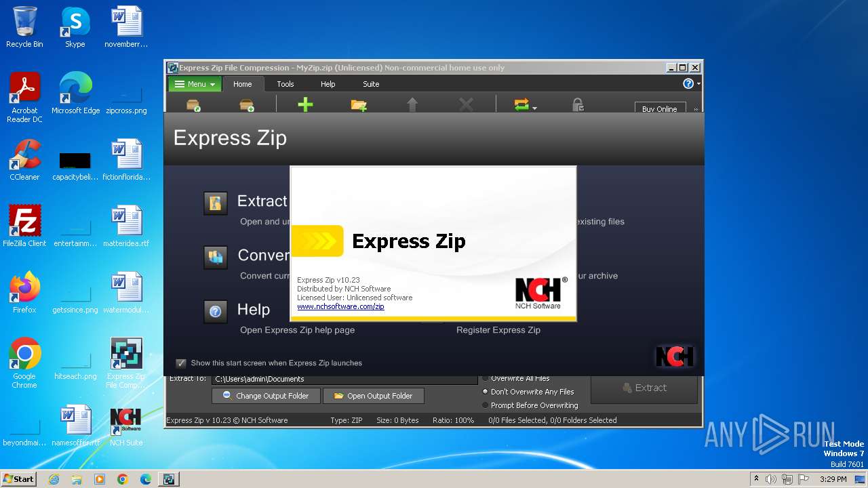Viewport: 868px width, 488px height.
Task: Click the Type: ZIP status entry
Action: (x=347, y=420)
